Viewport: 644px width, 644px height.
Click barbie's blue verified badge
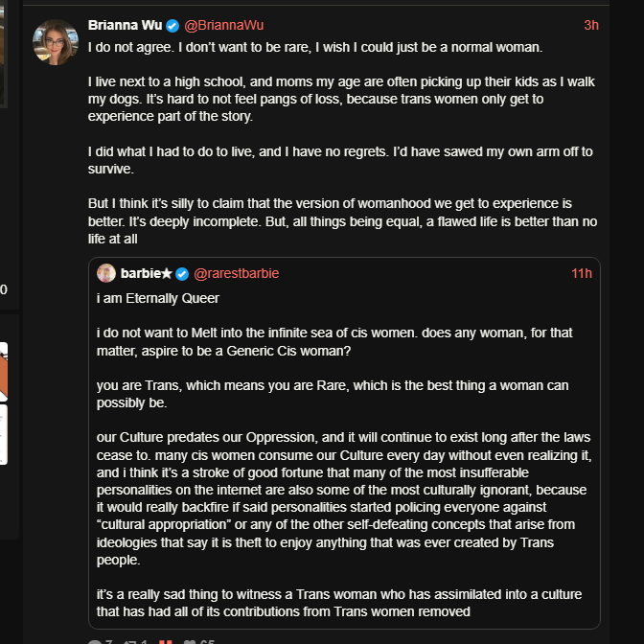(x=182, y=274)
